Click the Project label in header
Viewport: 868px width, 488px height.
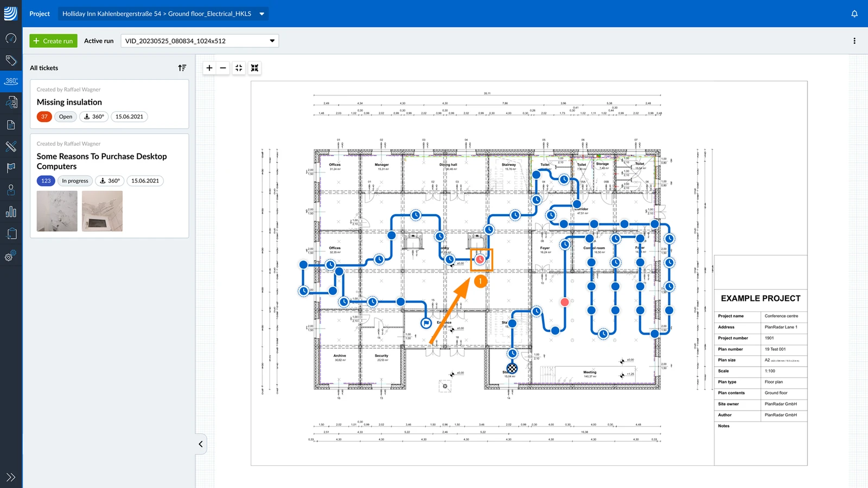tap(40, 14)
